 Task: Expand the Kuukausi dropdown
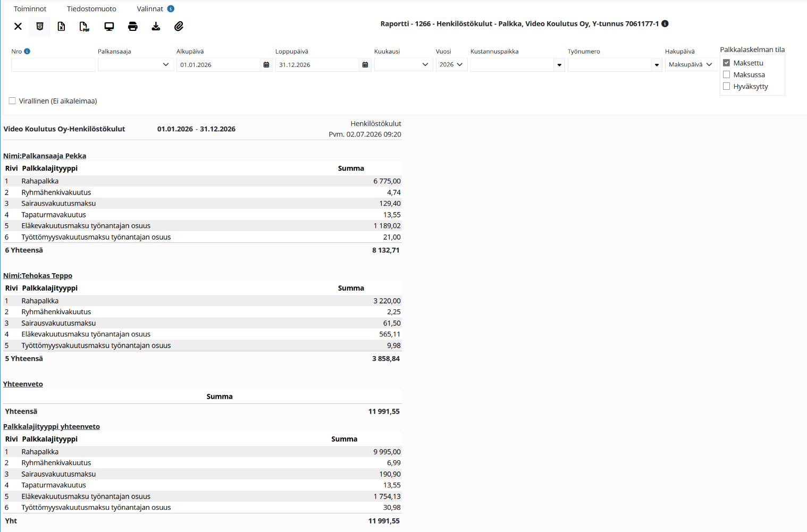click(404, 65)
